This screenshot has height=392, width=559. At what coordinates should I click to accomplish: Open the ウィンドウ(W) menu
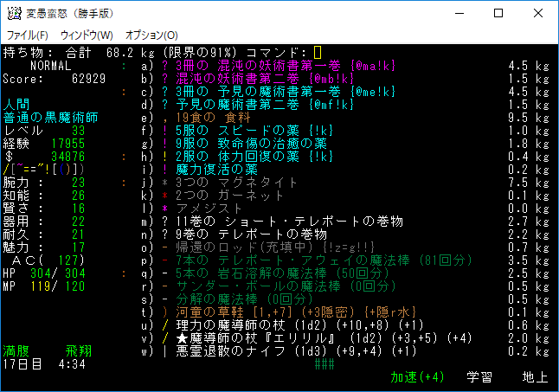click(87, 35)
